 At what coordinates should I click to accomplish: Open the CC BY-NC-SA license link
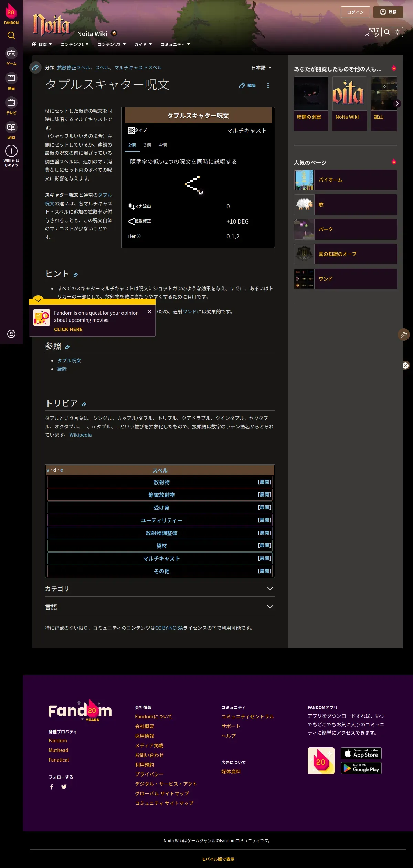(x=169, y=628)
